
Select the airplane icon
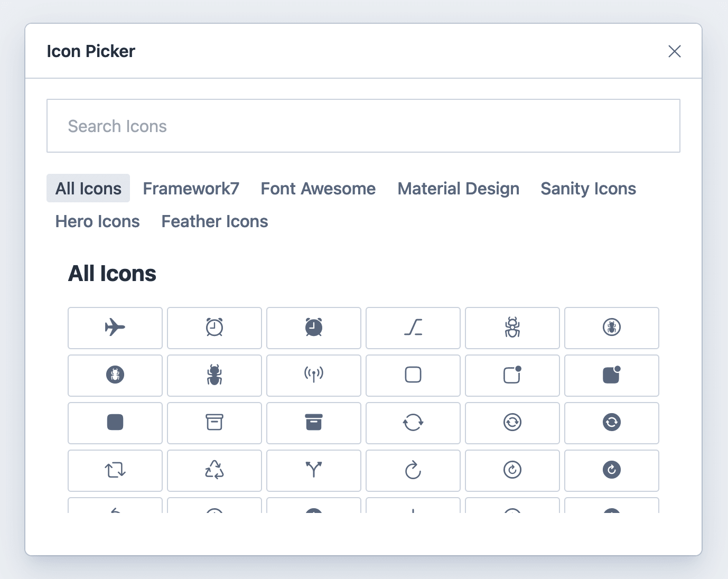115,328
